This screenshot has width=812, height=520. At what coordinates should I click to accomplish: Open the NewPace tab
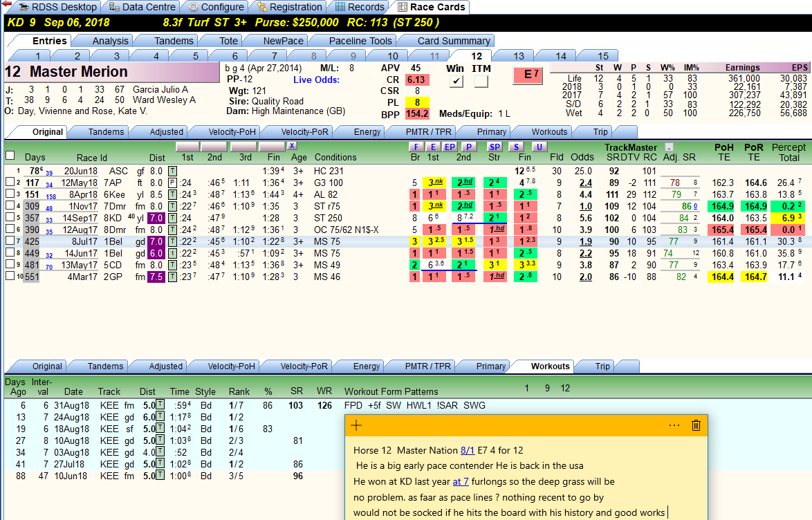[x=283, y=41]
